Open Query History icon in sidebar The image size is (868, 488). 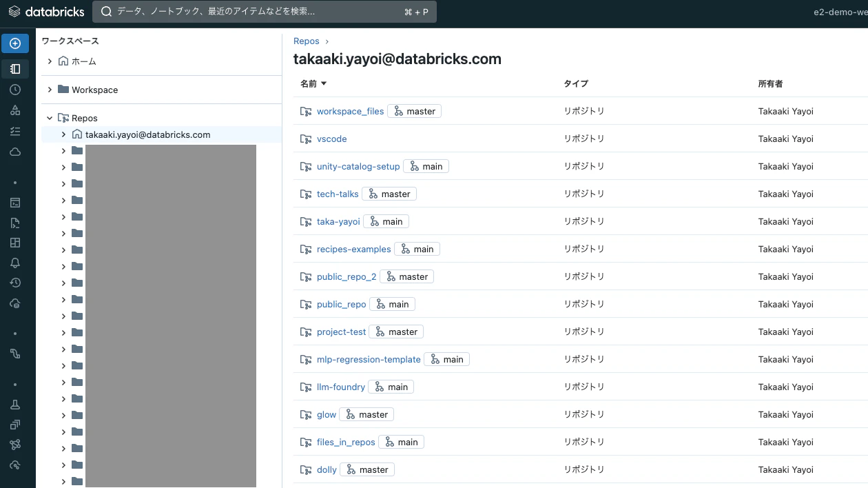(x=15, y=283)
